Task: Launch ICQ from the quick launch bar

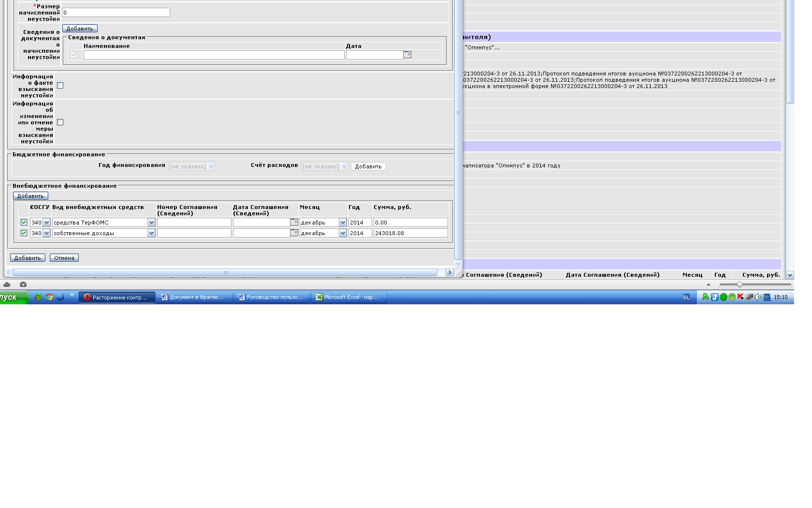Action: click(x=38, y=297)
